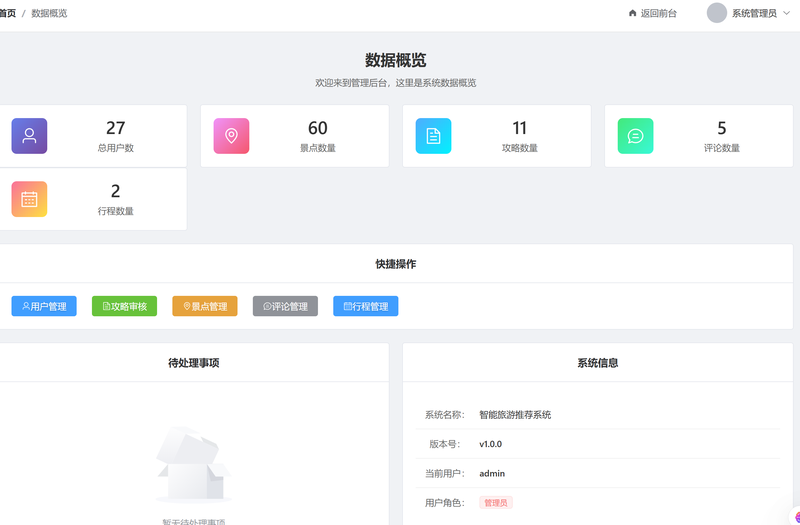Open the orange 景点管理 button
Screen dimensions: 800x525
[205, 306]
